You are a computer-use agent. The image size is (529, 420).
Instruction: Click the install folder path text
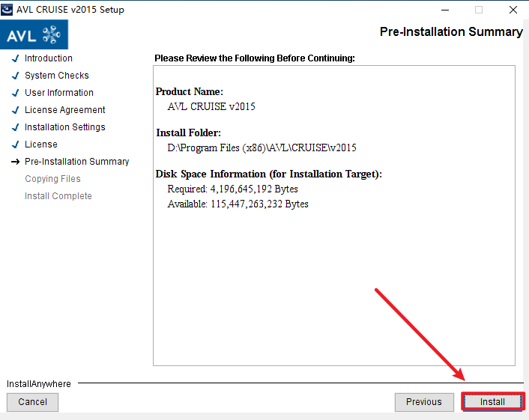click(262, 148)
